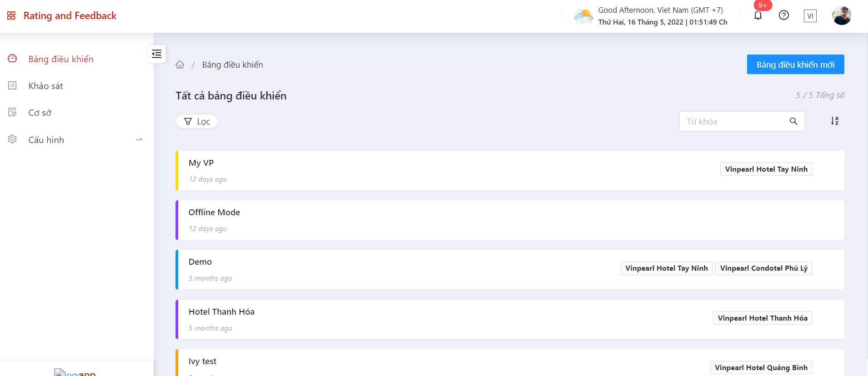Screen dimensions: 868x376
Task: Expand the Cấu hình submenu arrow
Action: click(139, 139)
